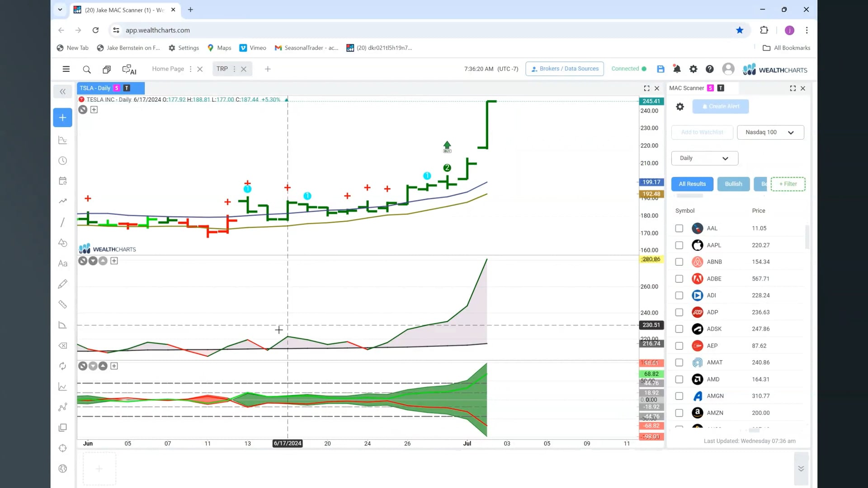Select the text Aa annotation tool

(x=63, y=263)
